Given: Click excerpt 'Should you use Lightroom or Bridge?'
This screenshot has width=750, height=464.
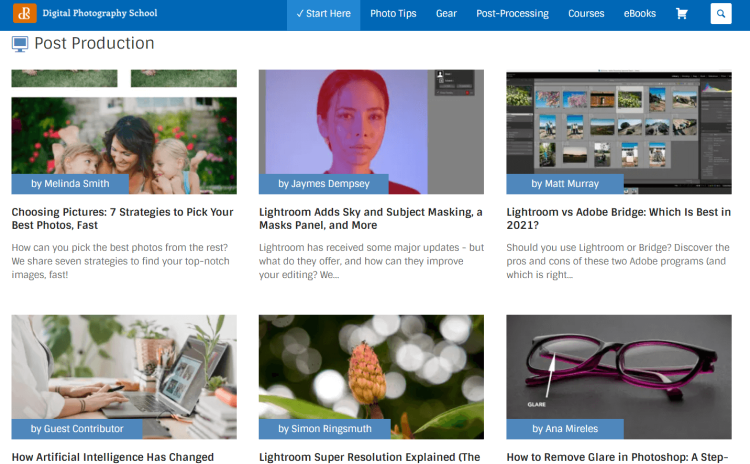Looking at the screenshot, I should click(x=618, y=261).
